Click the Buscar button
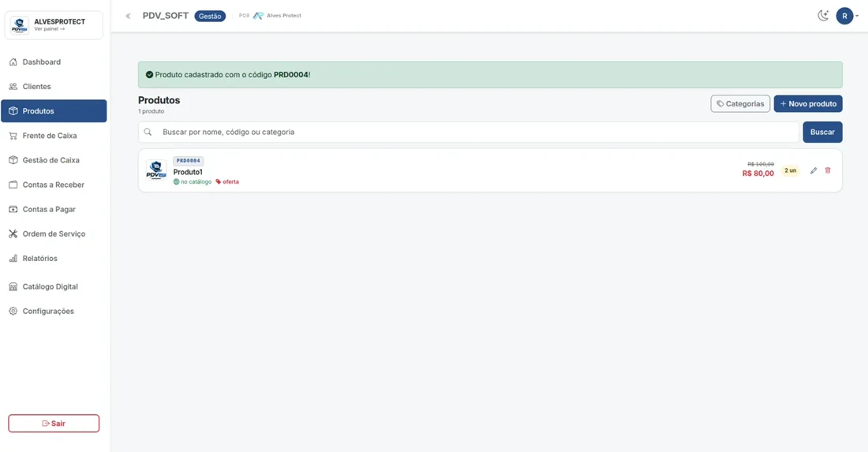 (x=822, y=132)
